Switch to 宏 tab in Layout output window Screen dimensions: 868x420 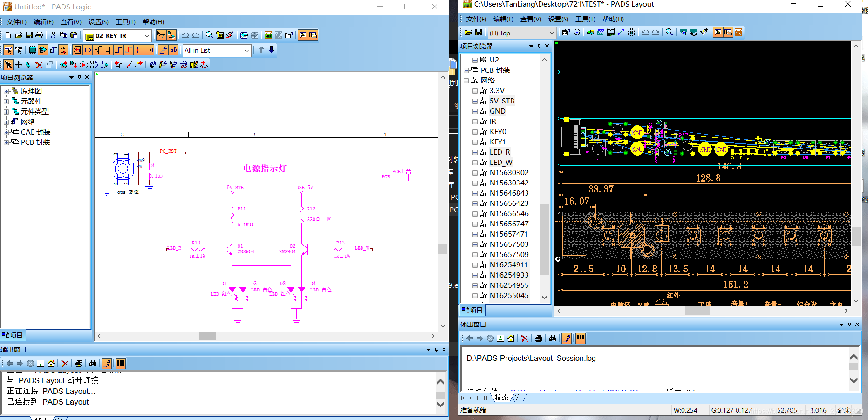[518, 397]
